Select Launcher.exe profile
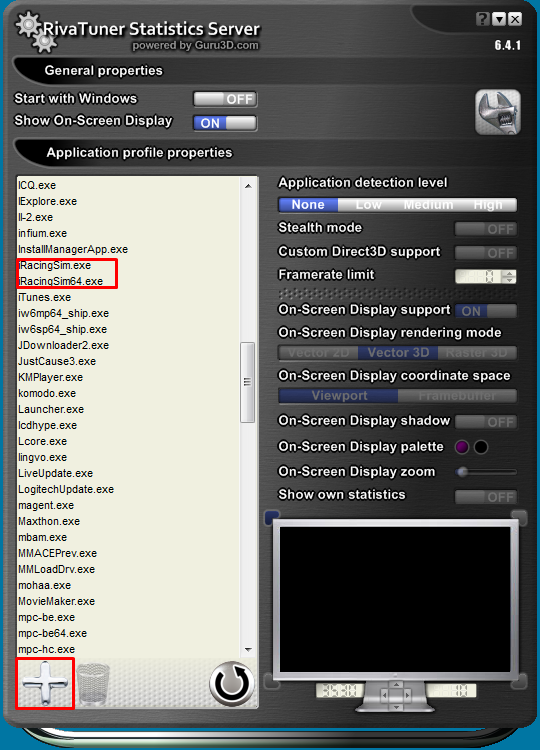This screenshot has height=750, width=540. [51, 409]
